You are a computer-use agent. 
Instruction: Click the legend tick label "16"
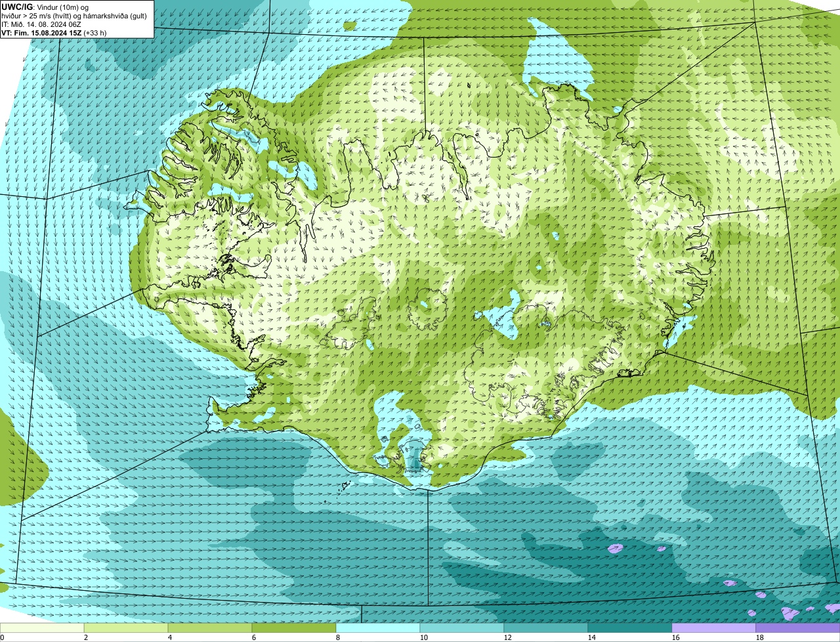point(676,637)
